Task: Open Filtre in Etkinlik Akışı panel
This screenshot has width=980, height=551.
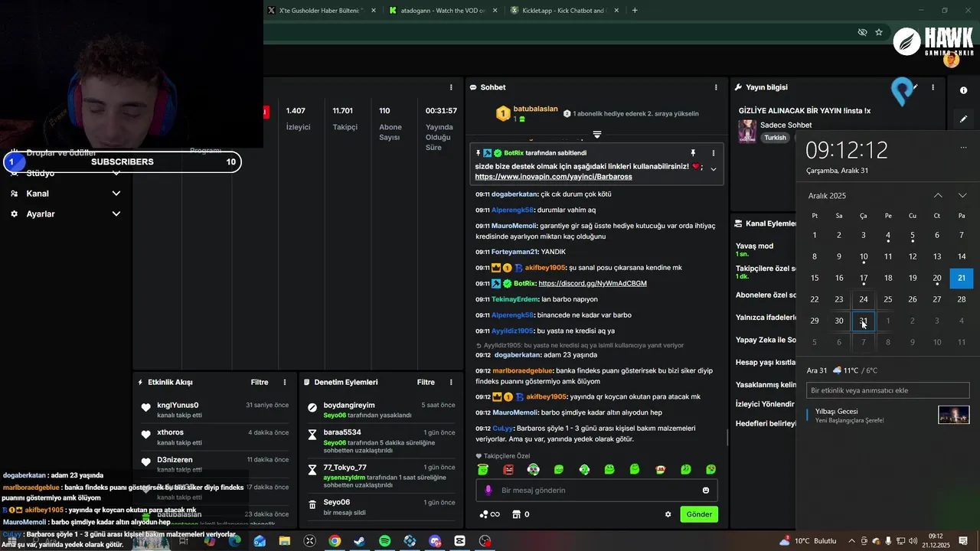Action: [260, 382]
